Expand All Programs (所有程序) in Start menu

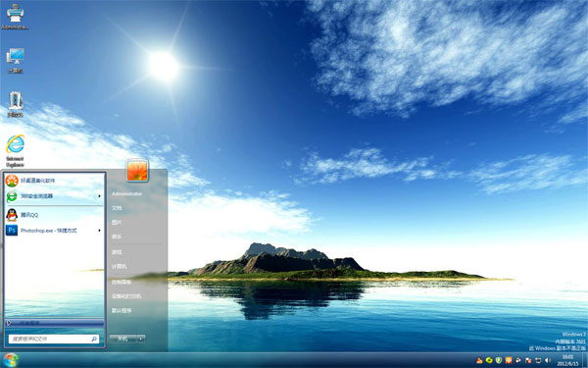point(55,323)
